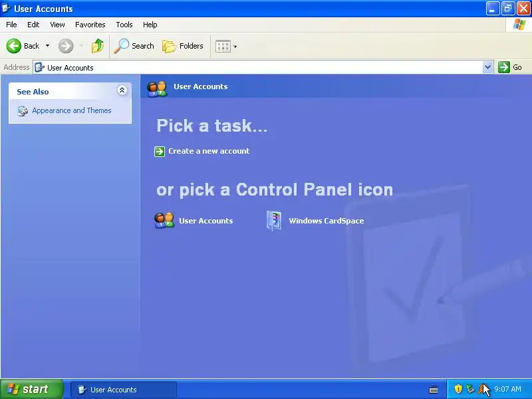Viewport: 532px width, 399px height.
Task: Select User Accounts taskbar button
Action: coord(124,390)
